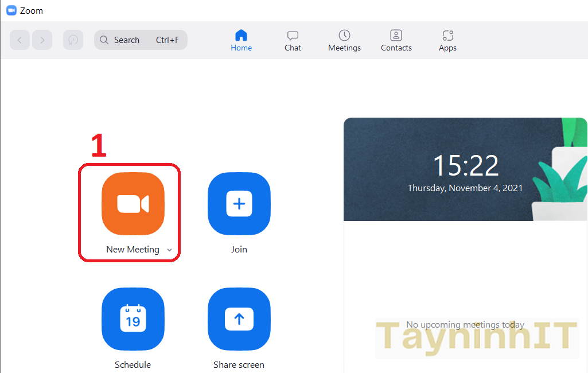The height and width of the screenshot is (373, 588).
Task: Open the Chat tab
Action: pyautogui.click(x=293, y=41)
